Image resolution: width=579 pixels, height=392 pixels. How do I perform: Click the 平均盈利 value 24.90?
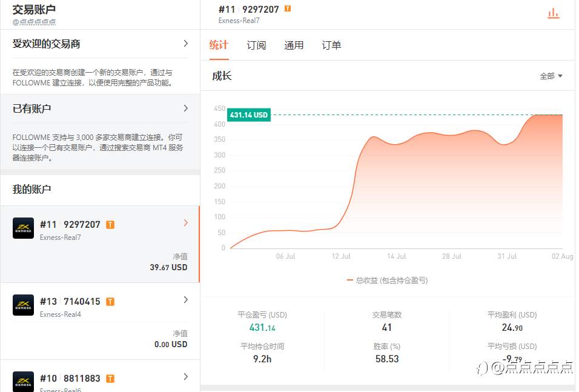(512, 327)
